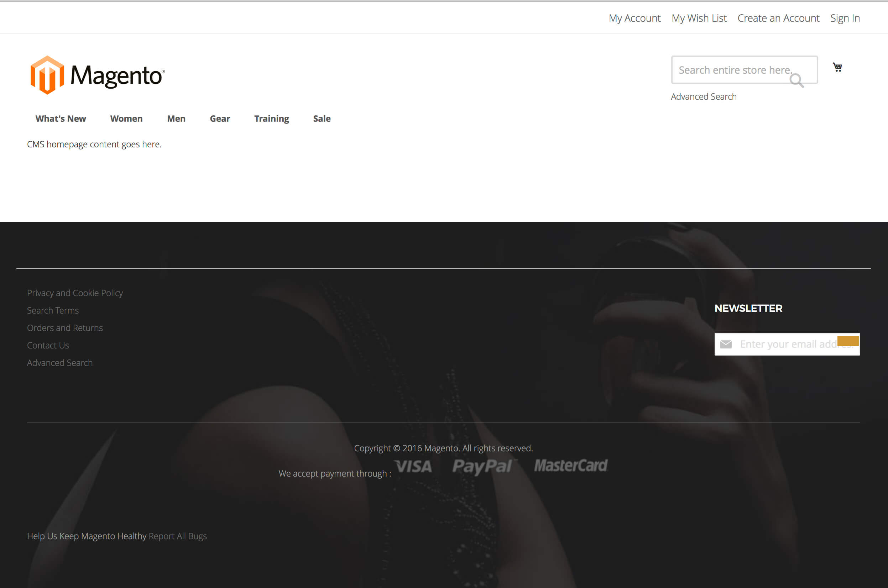Click the Privacy and Cookie Policy link
The height and width of the screenshot is (588, 888).
[x=74, y=293]
